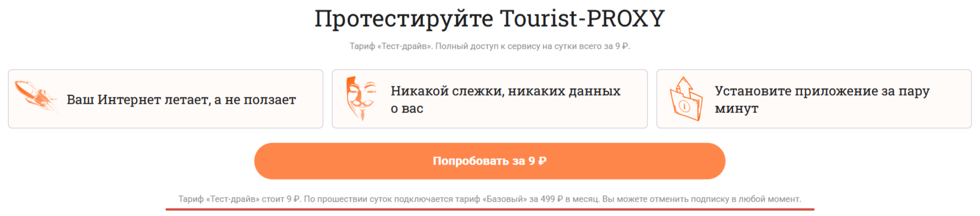Viewport: 980px width, 216px height.
Task: Click the disclaimer about the «Базовый» tariff
Action: [x=452, y=199]
